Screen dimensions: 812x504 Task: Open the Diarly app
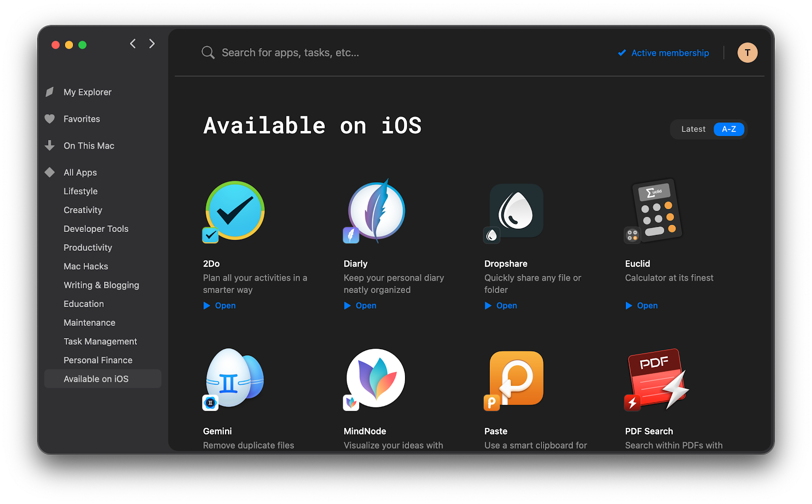pyautogui.click(x=360, y=306)
